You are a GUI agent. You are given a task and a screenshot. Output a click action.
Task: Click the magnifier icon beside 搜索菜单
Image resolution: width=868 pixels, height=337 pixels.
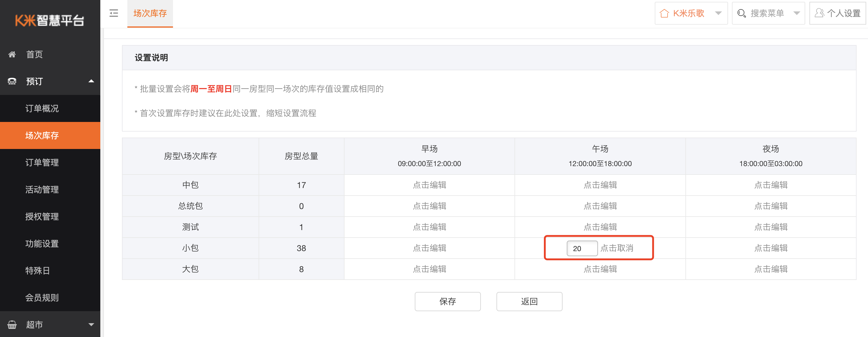(741, 13)
